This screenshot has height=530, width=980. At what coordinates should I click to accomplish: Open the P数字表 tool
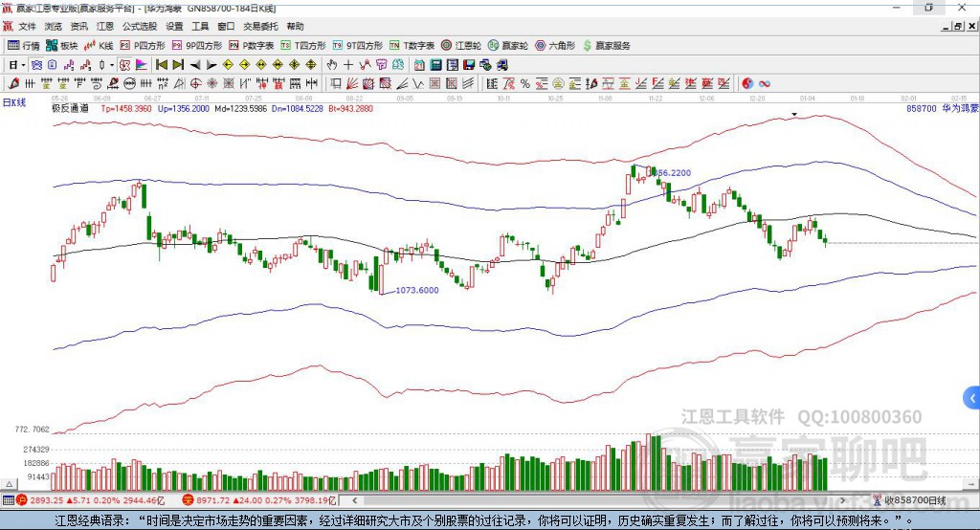(x=252, y=46)
